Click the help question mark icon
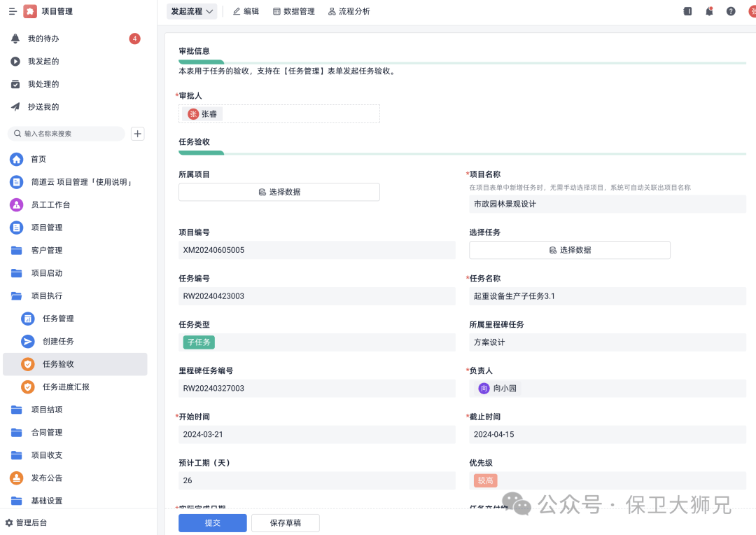The height and width of the screenshot is (535, 756). click(x=731, y=11)
